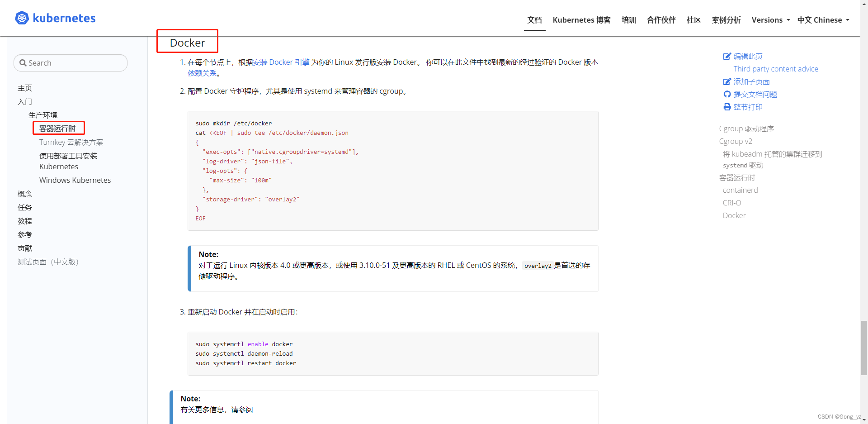
Task: Click the "log-driver": "json-file" code line
Action: coord(247,161)
